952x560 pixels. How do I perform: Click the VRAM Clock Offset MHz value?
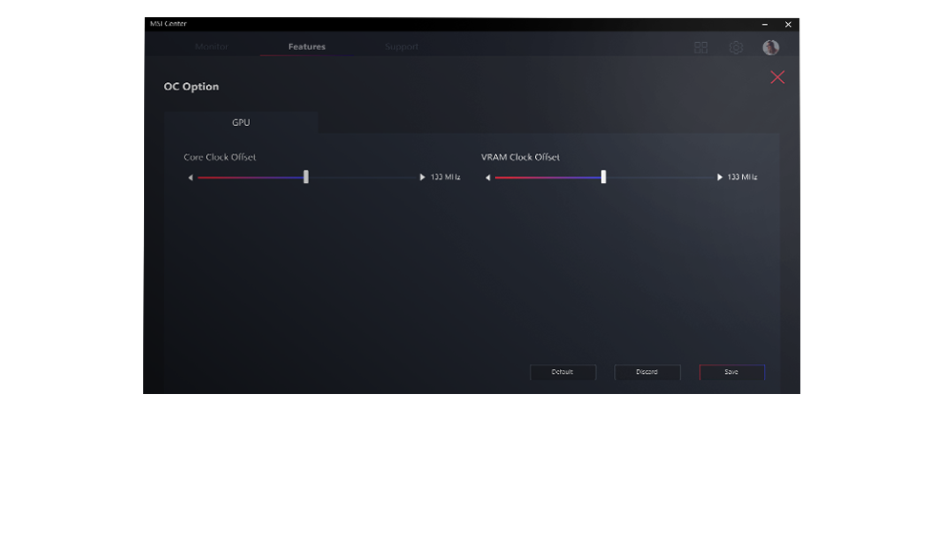(742, 177)
